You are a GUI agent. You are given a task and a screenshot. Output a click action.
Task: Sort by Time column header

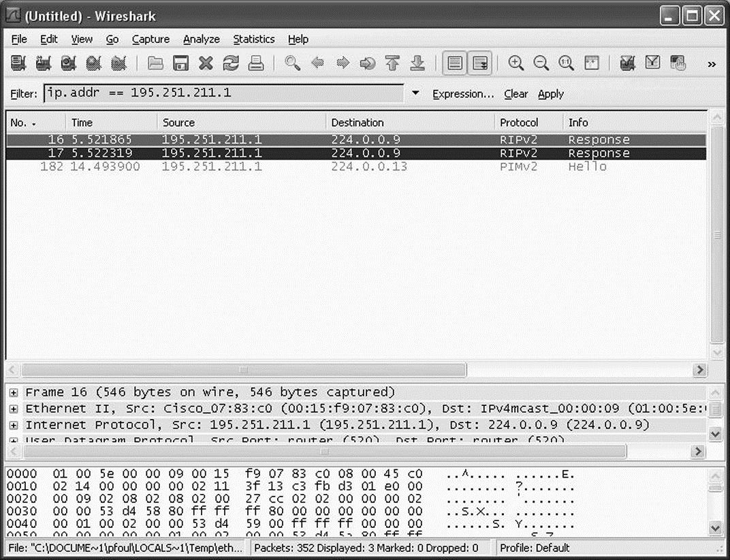coord(111,123)
